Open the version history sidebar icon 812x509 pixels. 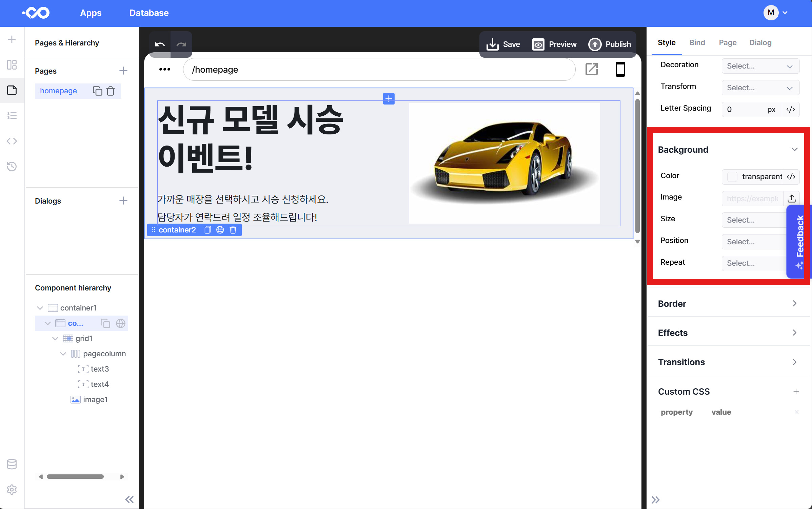(x=12, y=167)
